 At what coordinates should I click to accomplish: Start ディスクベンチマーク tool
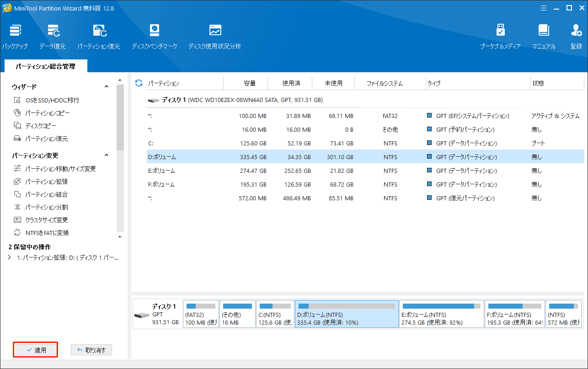(154, 37)
